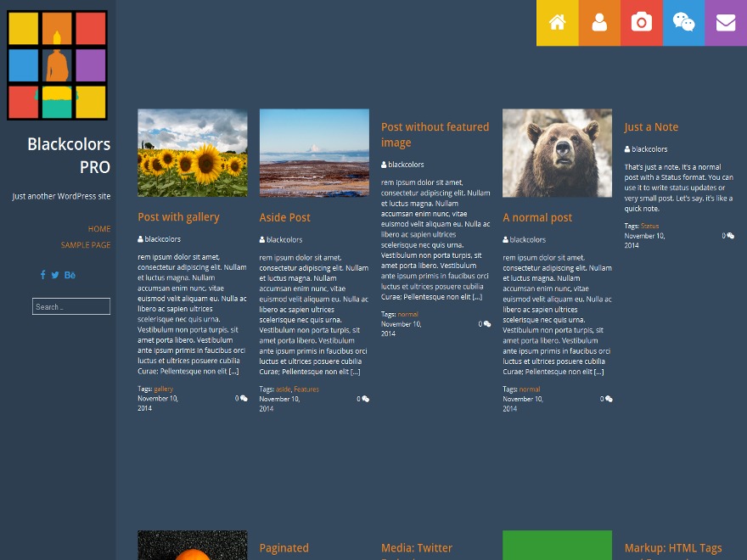The image size is (747, 560).
Task: Open the gallery tag link
Action: coord(163,388)
